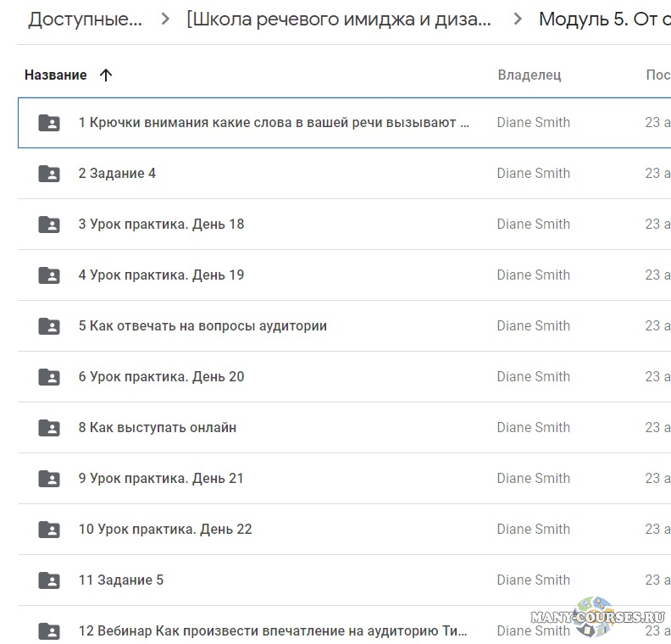This screenshot has height=644, width=671.
Task: Click folder icon of '1 Крючки внимания' row
Action: [x=49, y=123]
